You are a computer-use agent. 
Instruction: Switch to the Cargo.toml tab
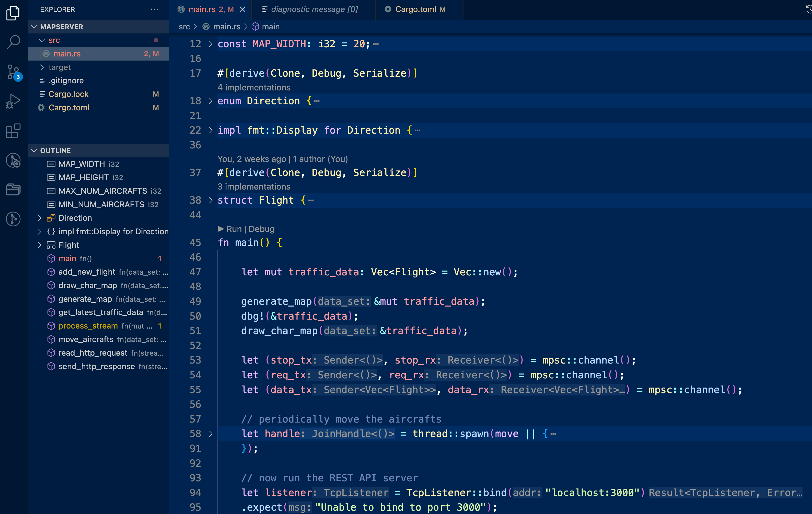tap(415, 9)
